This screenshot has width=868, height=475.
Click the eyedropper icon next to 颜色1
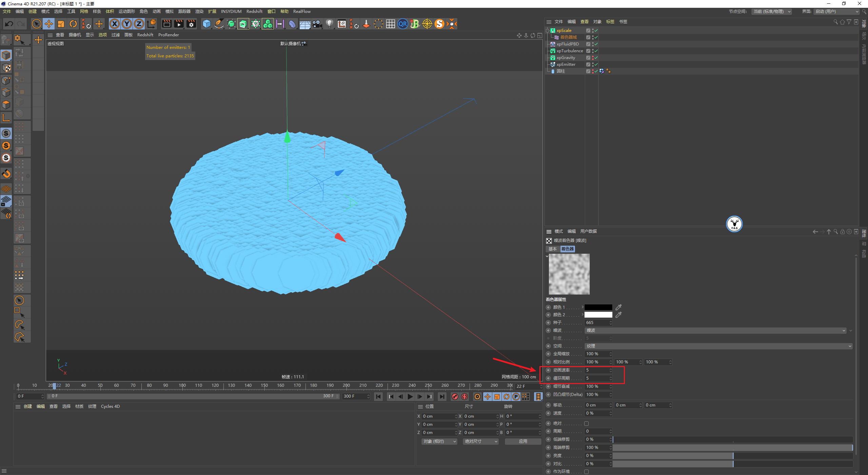[618, 307]
